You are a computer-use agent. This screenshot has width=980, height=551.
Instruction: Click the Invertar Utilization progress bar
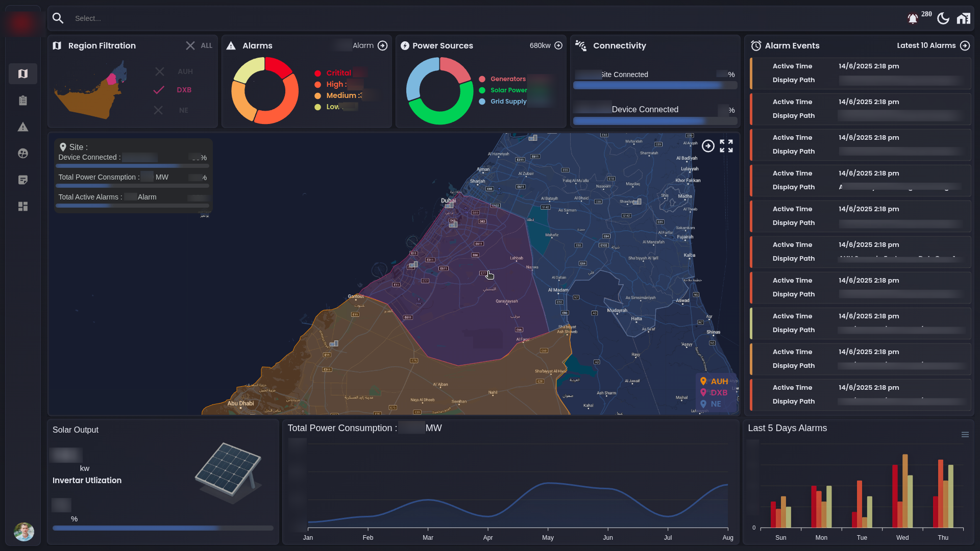163,528
